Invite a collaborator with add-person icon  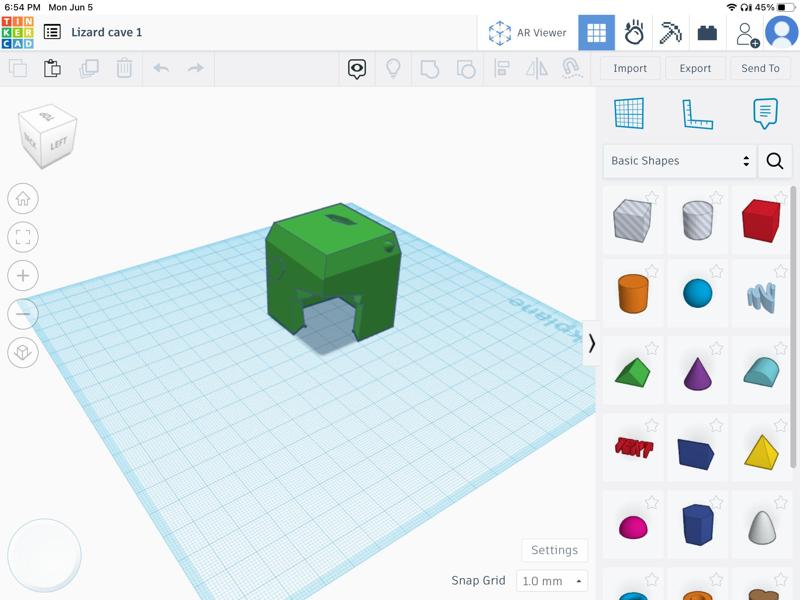pos(747,34)
